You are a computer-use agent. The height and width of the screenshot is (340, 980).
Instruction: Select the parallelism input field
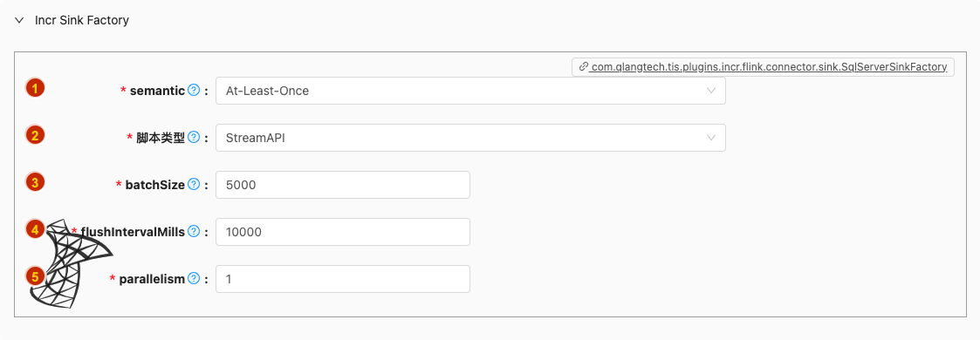342,279
